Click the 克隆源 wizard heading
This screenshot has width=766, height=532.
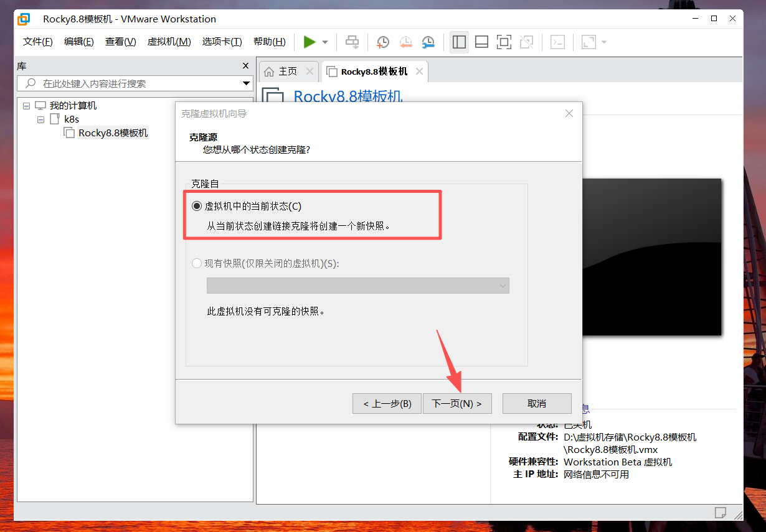[203, 138]
